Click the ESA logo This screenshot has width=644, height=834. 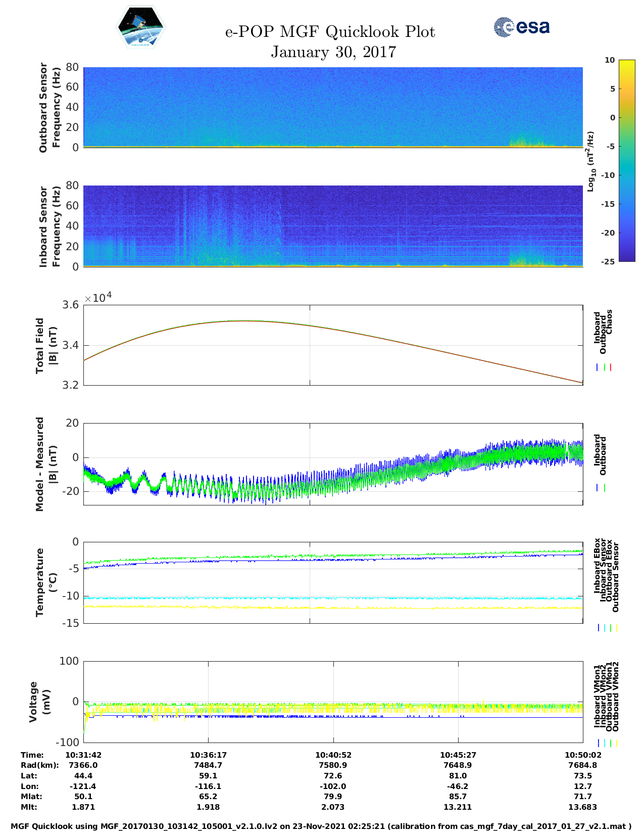click(521, 27)
